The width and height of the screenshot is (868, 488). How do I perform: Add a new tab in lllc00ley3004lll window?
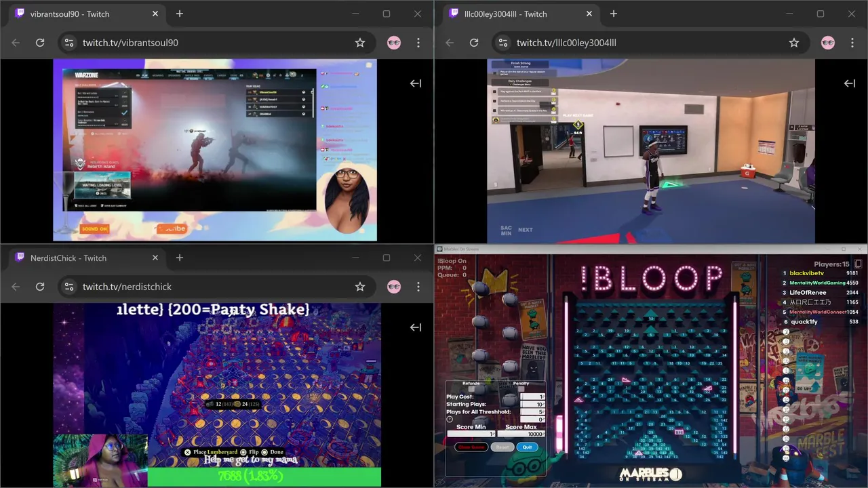[x=614, y=14]
